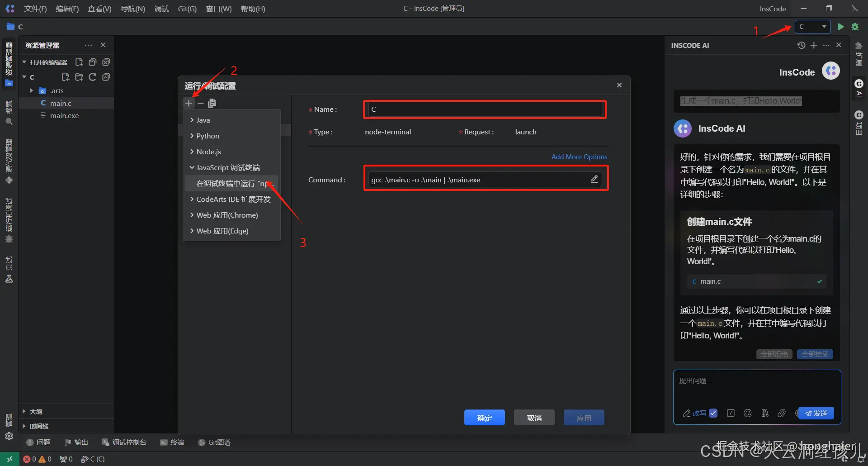Refresh the C project explorer

click(x=93, y=77)
